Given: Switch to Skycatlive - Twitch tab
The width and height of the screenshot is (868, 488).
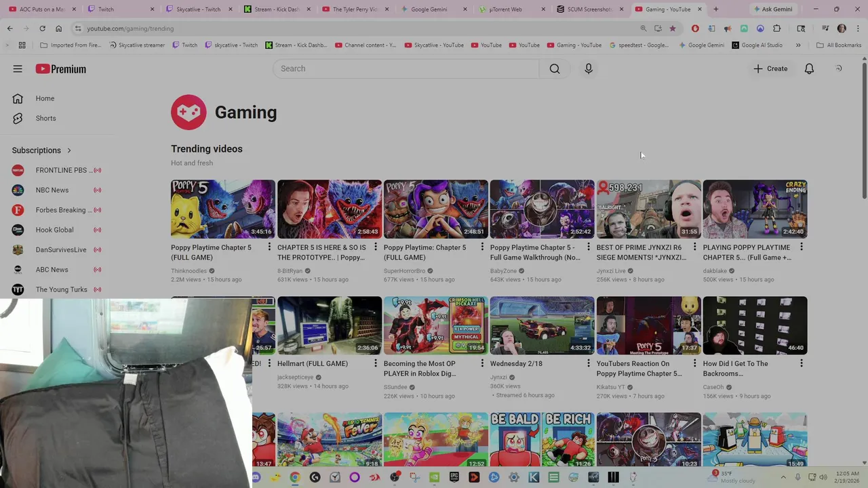Looking at the screenshot, I should point(198,9).
